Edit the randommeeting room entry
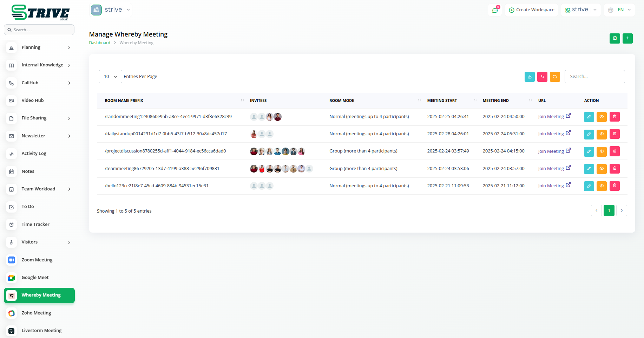Screen dimensions: 644x338 coord(589,117)
